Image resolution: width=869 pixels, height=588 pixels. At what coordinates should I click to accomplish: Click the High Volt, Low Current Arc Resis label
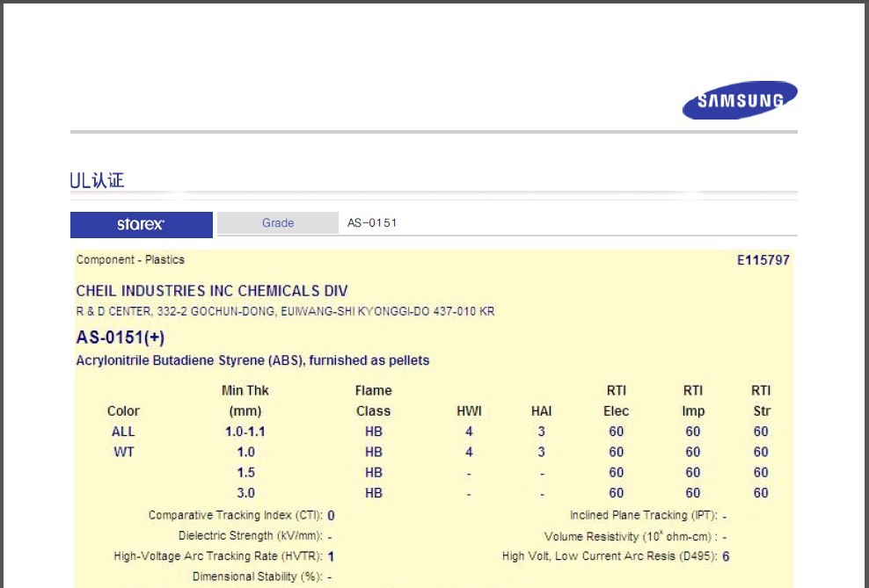[x=610, y=556]
